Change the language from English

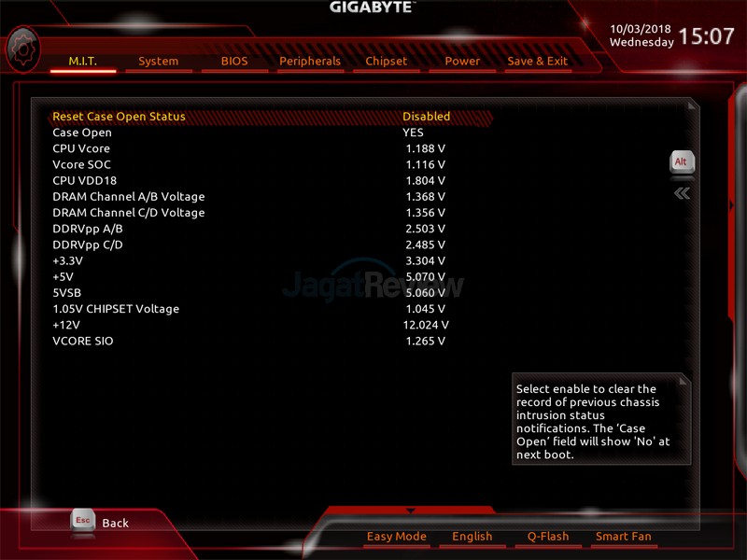472,537
